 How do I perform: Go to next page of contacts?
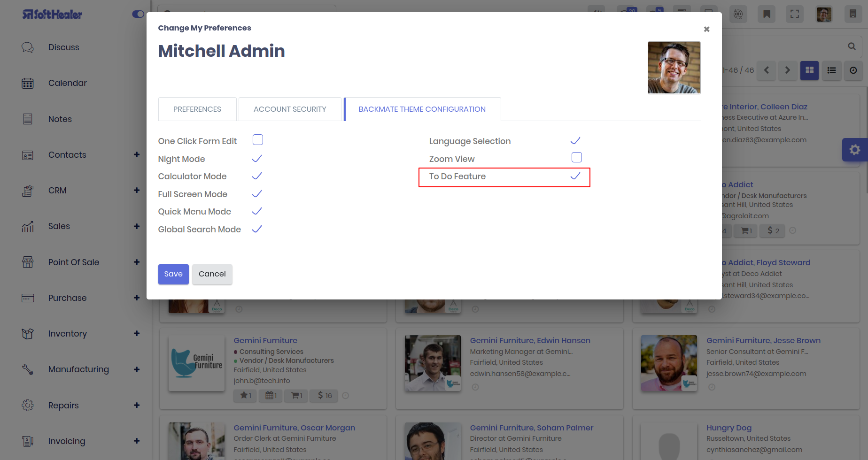788,70
